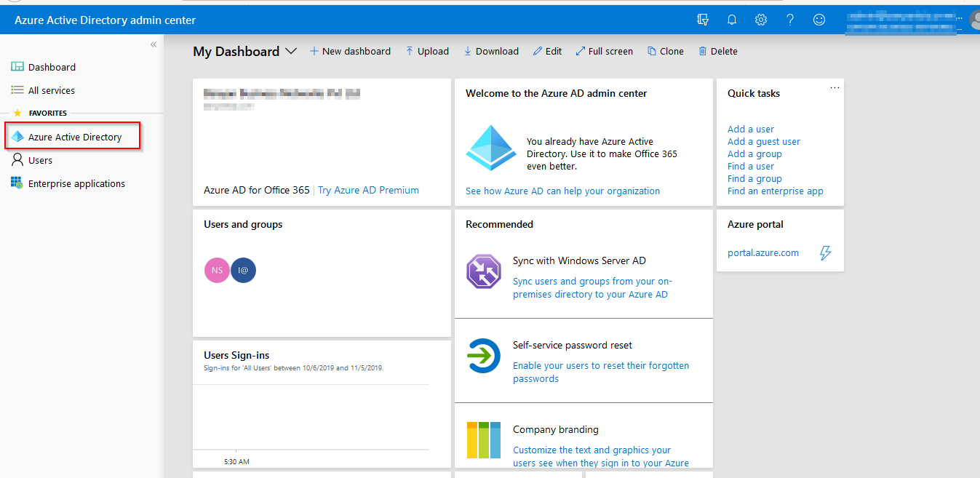Click the Add a guest user link
This screenshot has width=980, height=478.
763,142
